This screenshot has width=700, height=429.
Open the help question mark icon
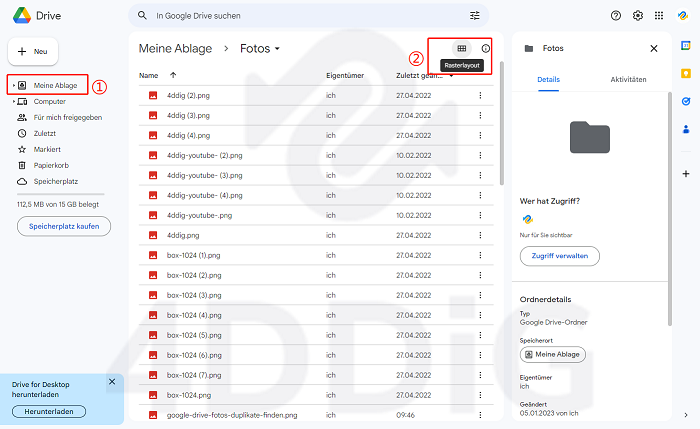tap(616, 16)
